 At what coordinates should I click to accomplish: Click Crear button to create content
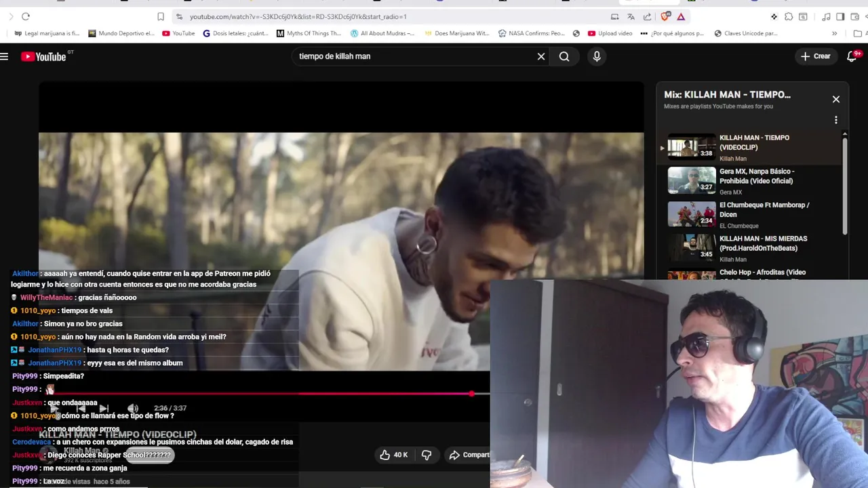coord(816,56)
